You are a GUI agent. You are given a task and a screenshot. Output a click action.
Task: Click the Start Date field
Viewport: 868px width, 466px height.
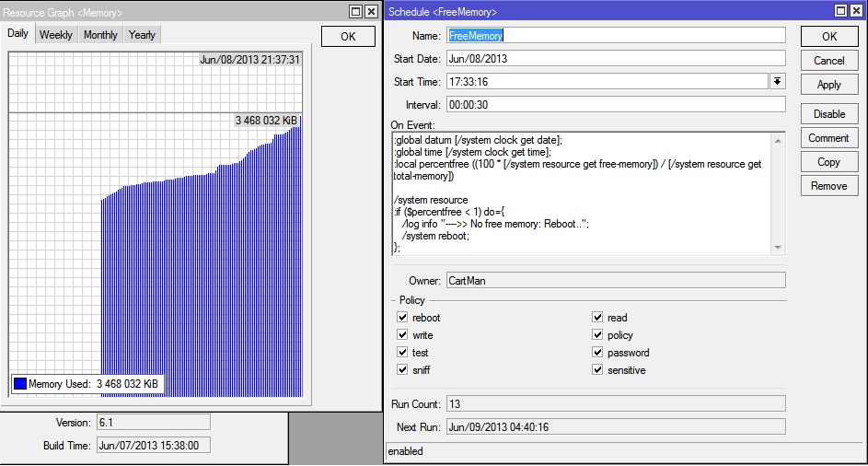[x=616, y=59]
